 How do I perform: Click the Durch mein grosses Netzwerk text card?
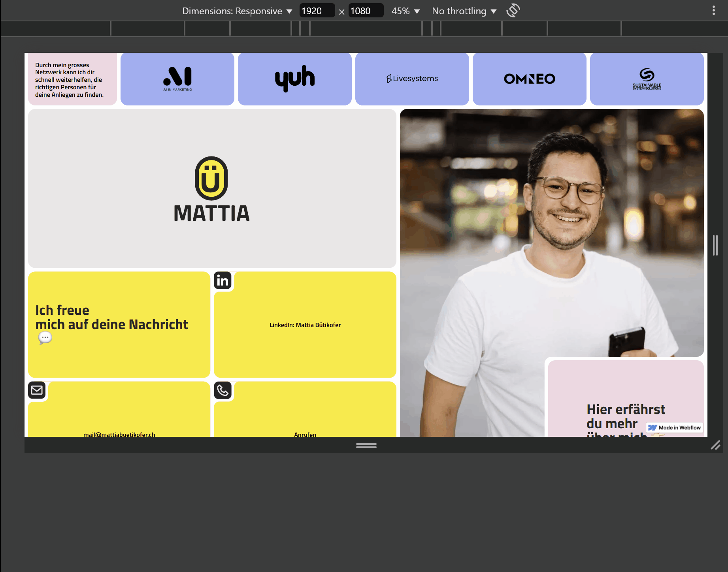72,79
